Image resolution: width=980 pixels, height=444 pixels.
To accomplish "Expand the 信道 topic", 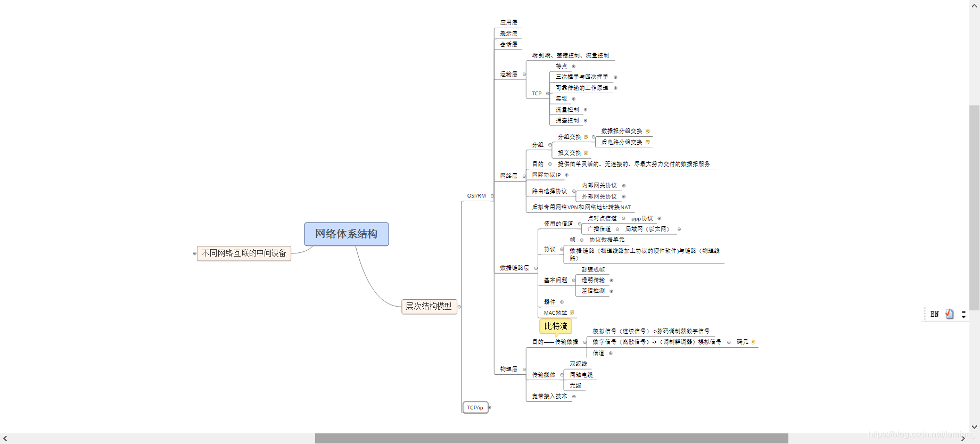I will pyautogui.click(x=611, y=353).
